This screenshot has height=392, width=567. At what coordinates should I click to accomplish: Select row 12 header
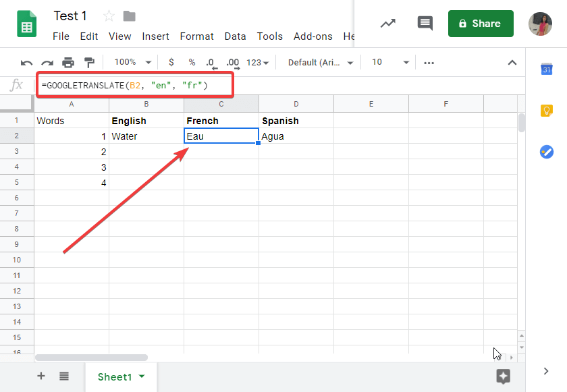tap(17, 291)
